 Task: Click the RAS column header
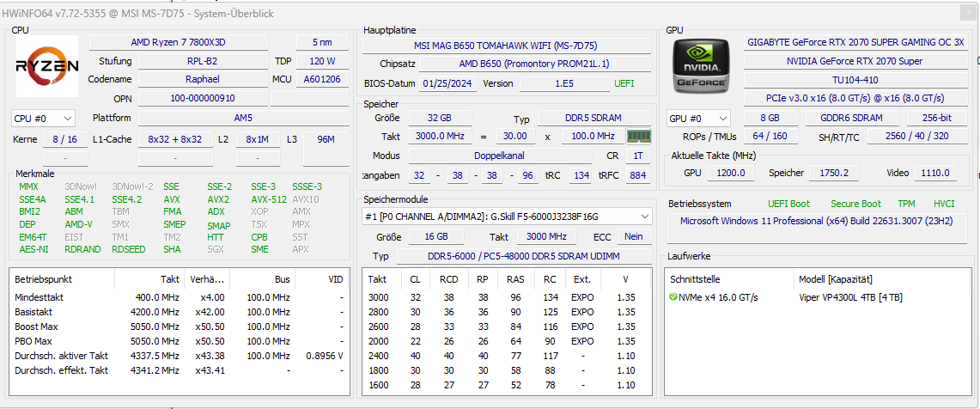point(515,279)
